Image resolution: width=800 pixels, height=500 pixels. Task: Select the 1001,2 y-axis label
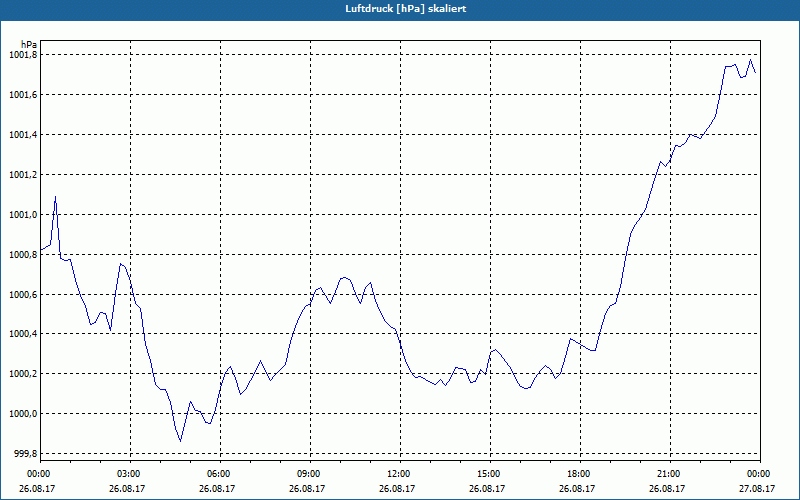point(23,175)
